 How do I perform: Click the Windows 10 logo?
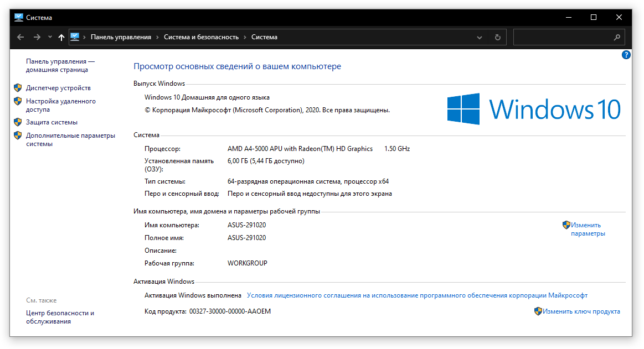(x=534, y=109)
